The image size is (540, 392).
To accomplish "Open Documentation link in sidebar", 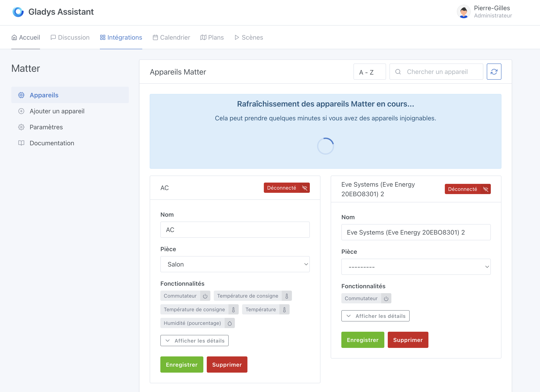I will (x=70, y=143).
